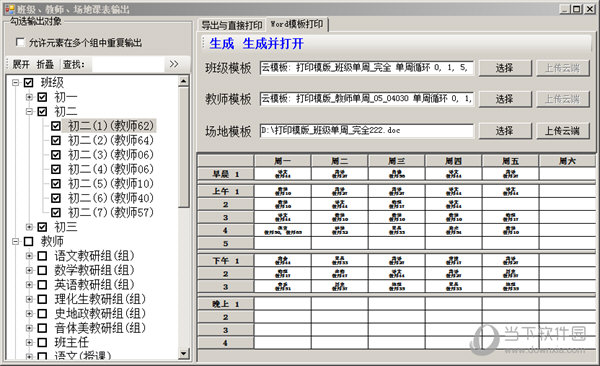Screen dimensions: 600x366
Task: Maximize the window
Action: coord(577,9)
